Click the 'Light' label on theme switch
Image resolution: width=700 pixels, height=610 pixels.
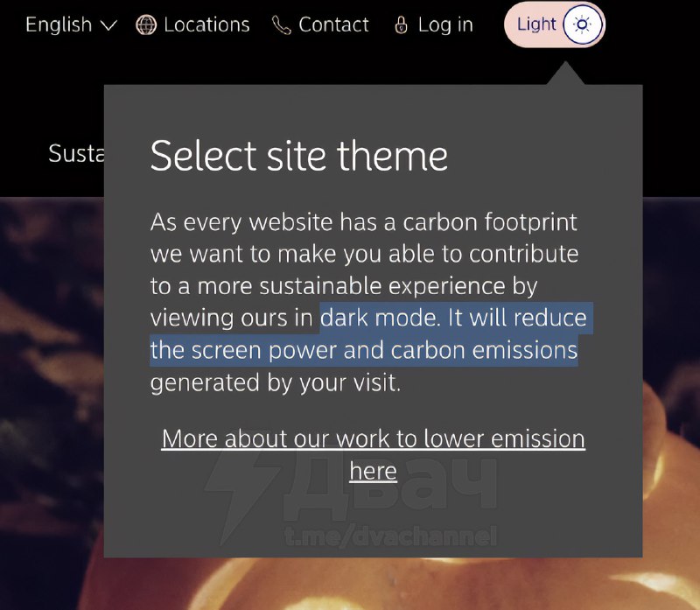tap(536, 25)
